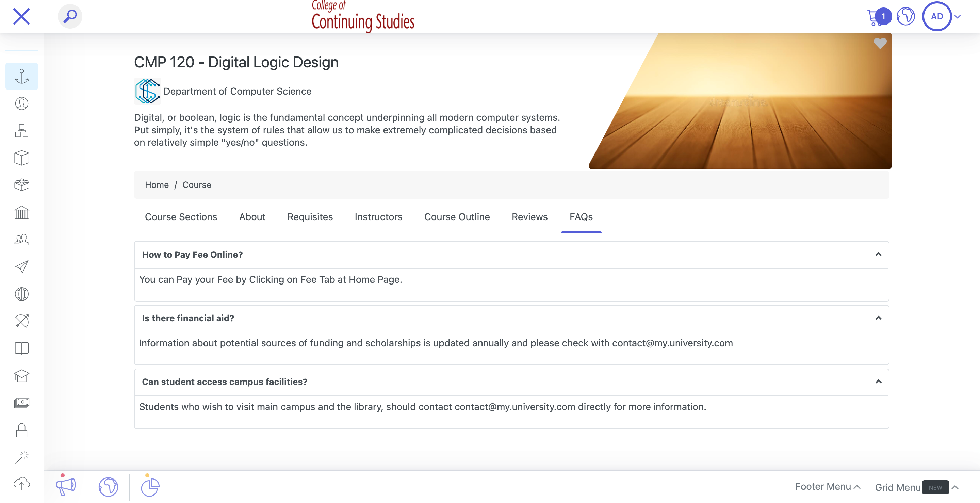The width and height of the screenshot is (980, 503).
Task: Switch to the Instructors tab
Action: coord(378,216)
